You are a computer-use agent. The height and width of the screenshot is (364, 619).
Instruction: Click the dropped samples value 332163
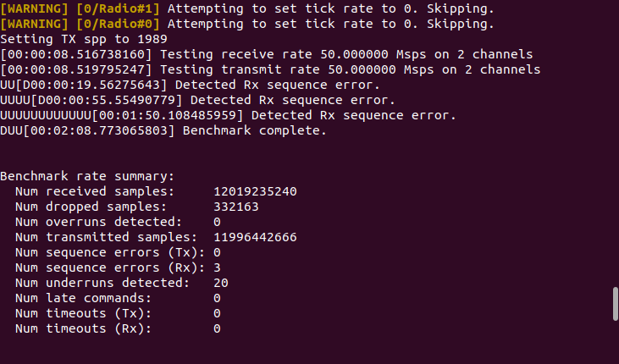(236, 207)
